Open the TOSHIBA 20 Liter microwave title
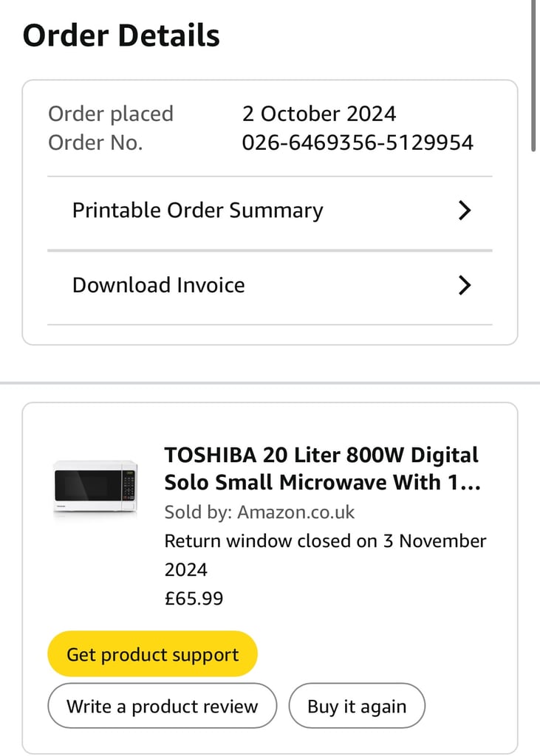Viewport: 540px width, 756px height. pos(322,469)
